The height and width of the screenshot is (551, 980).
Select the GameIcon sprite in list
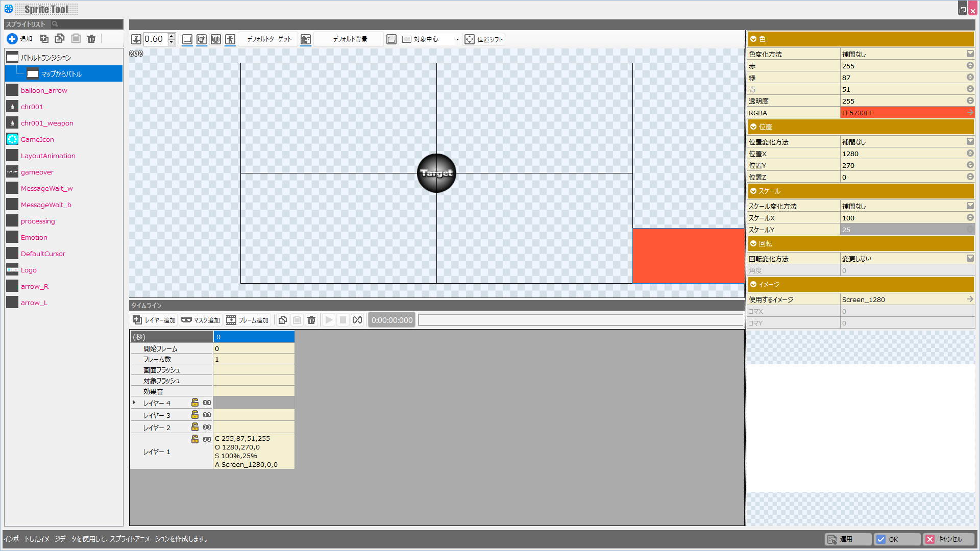37,139
